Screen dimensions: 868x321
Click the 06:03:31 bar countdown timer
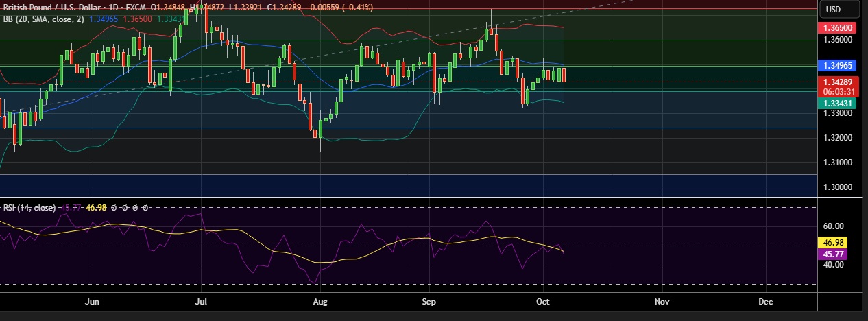pos(837,91)
